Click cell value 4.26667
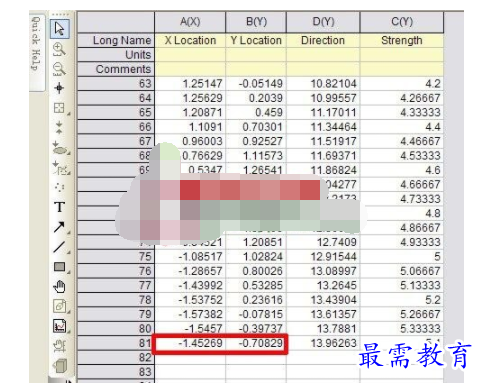This screenshot has width=480, height=387. coord(420,98)
